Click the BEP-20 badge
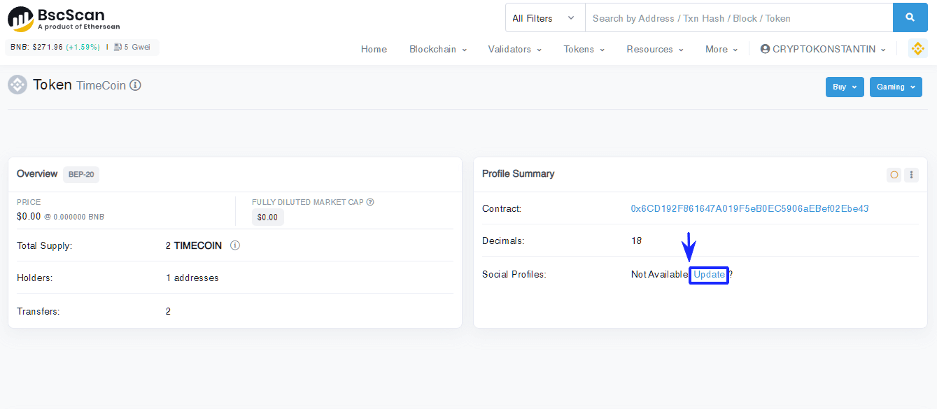Screen dimensions: 937x410 pyautogui.click(x=81, y=174)
